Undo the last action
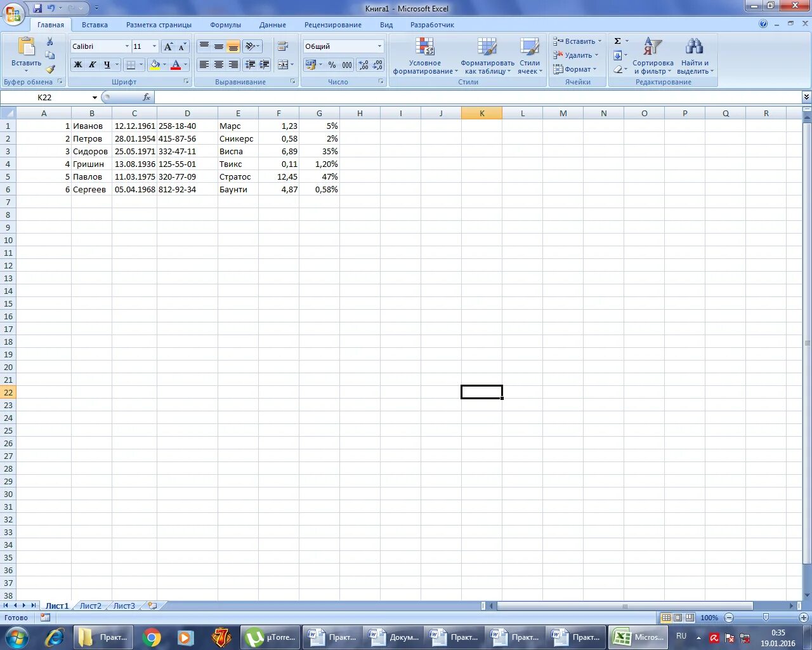Viewport: 812px width, 650px height. tap(51, 8)
